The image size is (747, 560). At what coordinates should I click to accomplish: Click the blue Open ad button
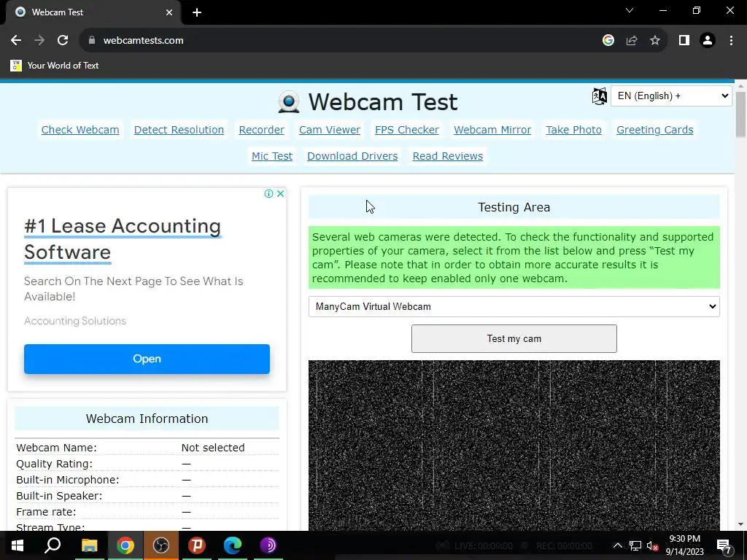[147, 359]
